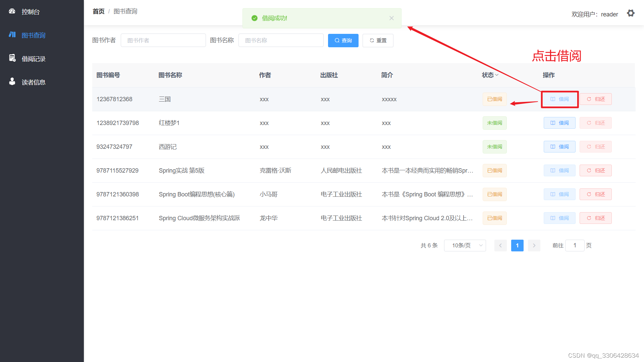Image resolution: width=644 pixels, height=362 pixels.
Task: Click the 图书编号 column header
Action: click(108, 75)
